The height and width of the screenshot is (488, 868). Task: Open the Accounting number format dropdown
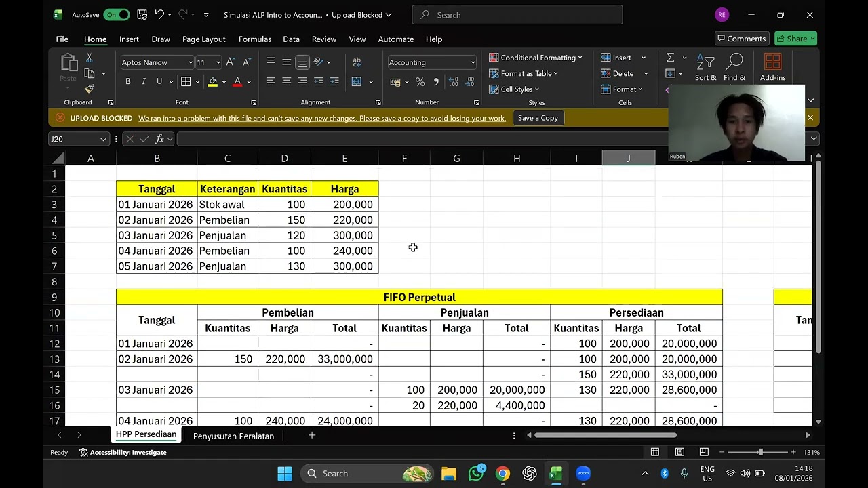pos(473,62)
